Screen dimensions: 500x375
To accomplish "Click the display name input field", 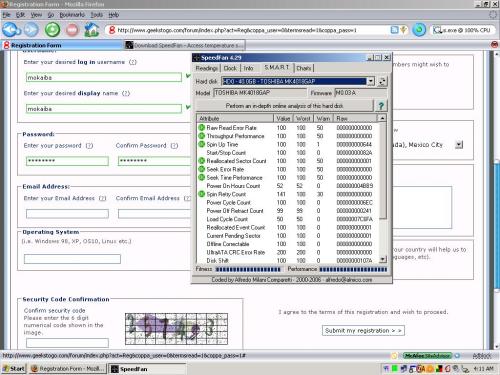I will tap(104, 109).
